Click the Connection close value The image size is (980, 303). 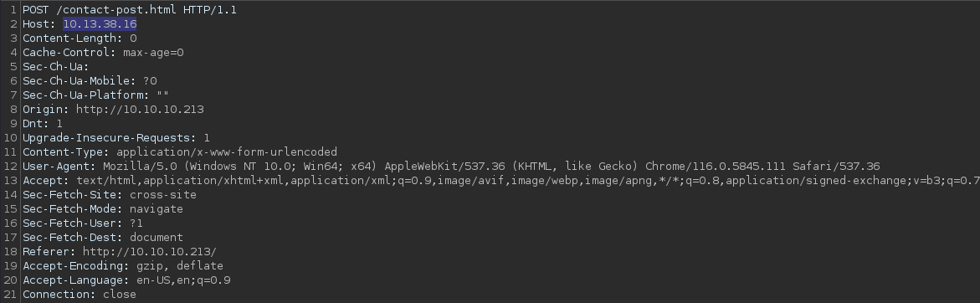click(x=120, y=295)
